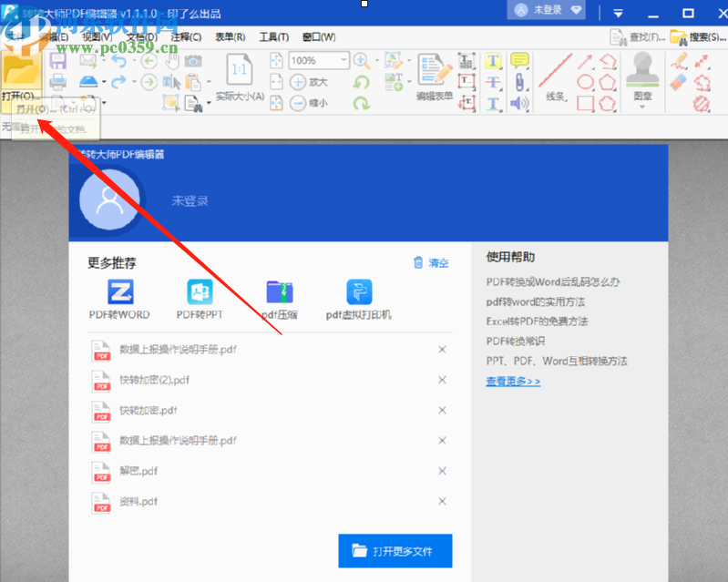Go to previous view green left arrow
This screenshot has width=728, height=582.
149,61
